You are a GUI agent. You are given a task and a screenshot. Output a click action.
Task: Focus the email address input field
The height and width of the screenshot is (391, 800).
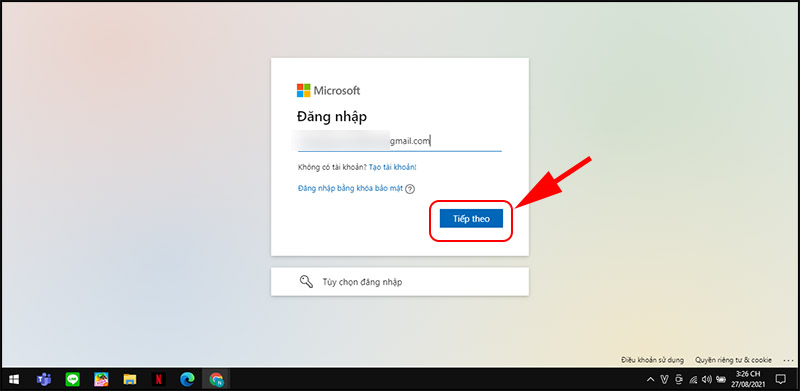point(399,141)
